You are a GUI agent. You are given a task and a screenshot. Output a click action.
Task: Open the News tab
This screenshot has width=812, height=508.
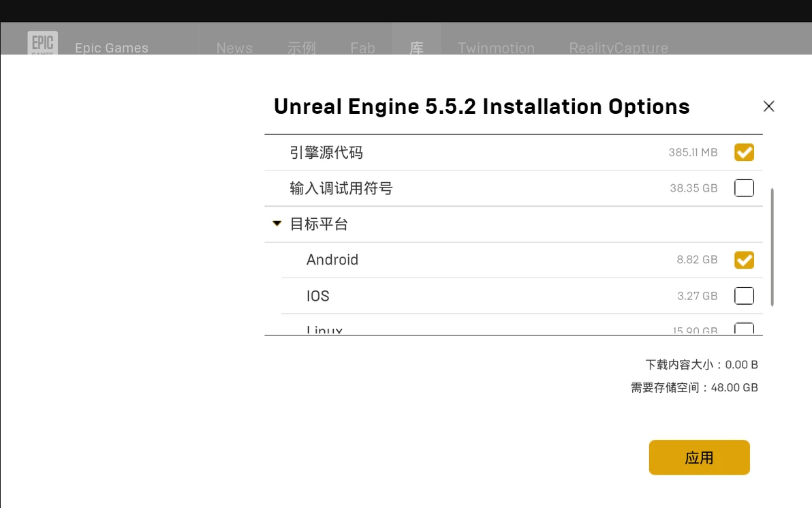pos(234,48)
